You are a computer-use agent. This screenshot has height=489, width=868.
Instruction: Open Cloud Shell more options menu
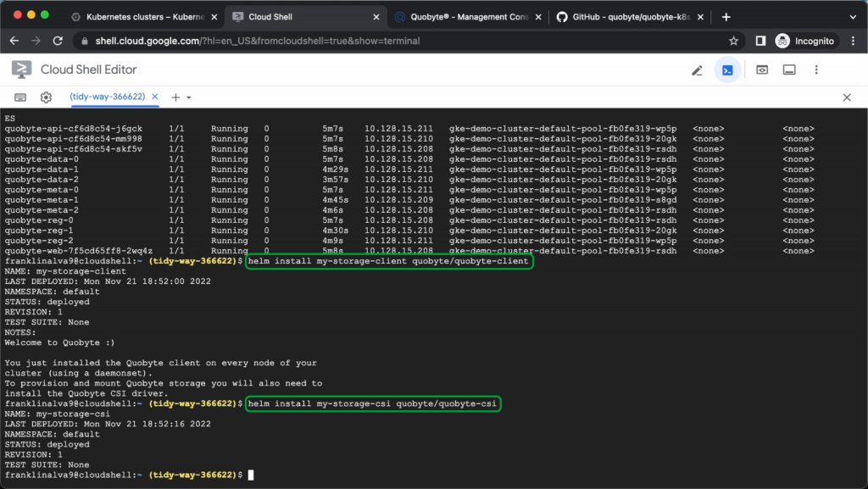tap(816, 70)
